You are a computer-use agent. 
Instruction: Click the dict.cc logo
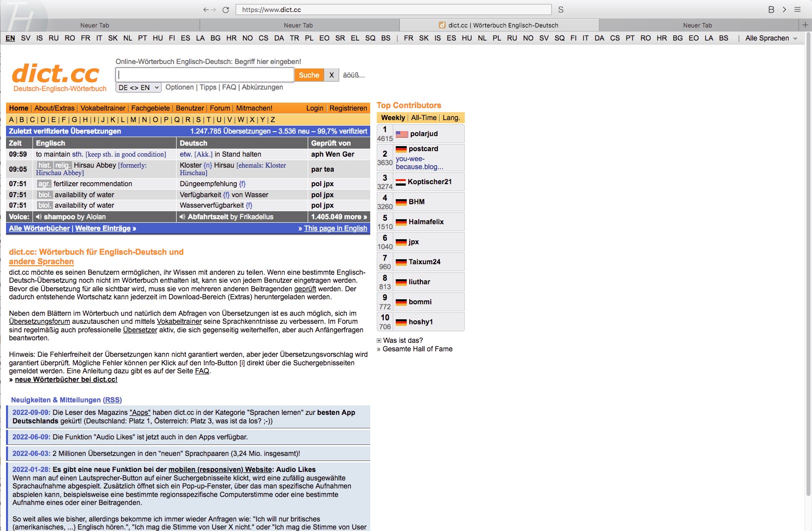[x=56, y=74]
